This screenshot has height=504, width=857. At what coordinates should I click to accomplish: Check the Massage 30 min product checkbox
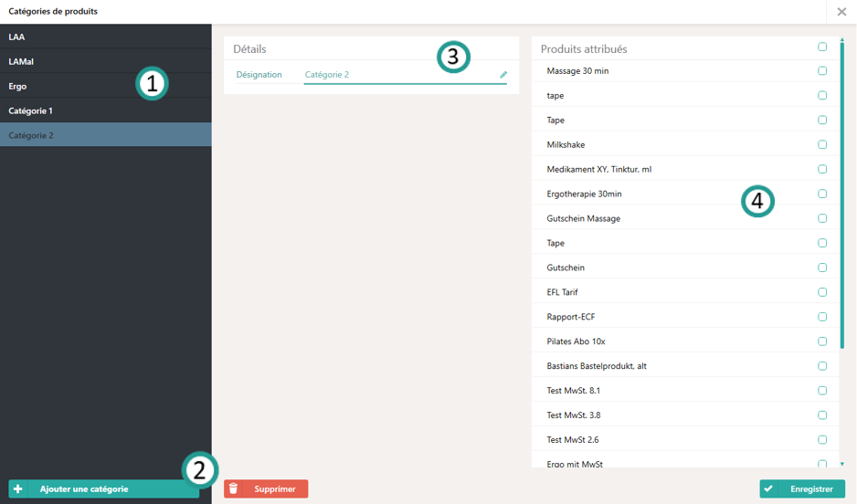822,71
